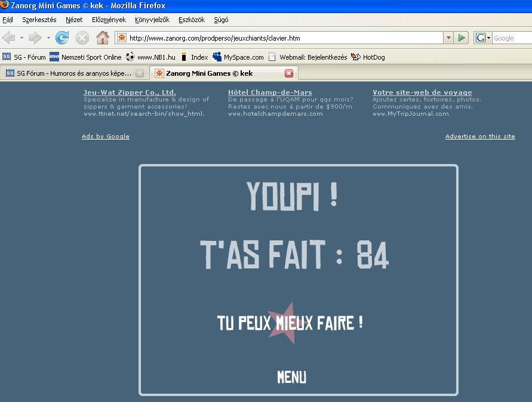Click the Forward arrow button
The height and width of the screenshot is (402, 532).
tap(35, 38)
